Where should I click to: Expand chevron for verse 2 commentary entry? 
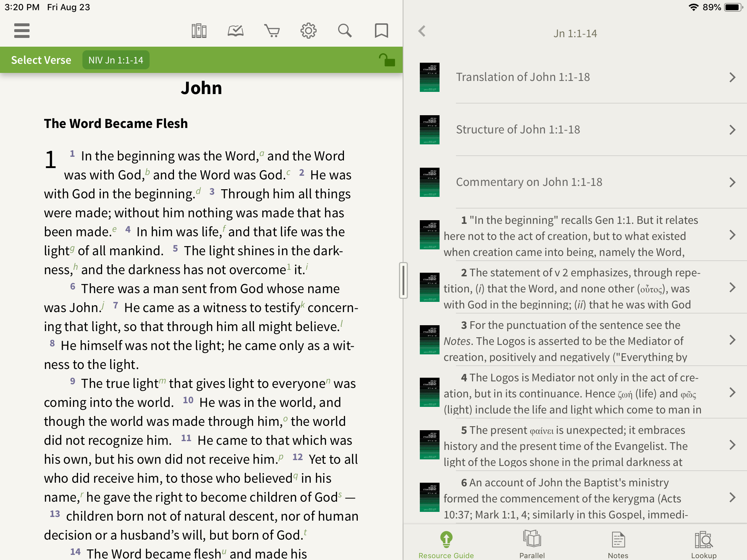pos(732,287)
